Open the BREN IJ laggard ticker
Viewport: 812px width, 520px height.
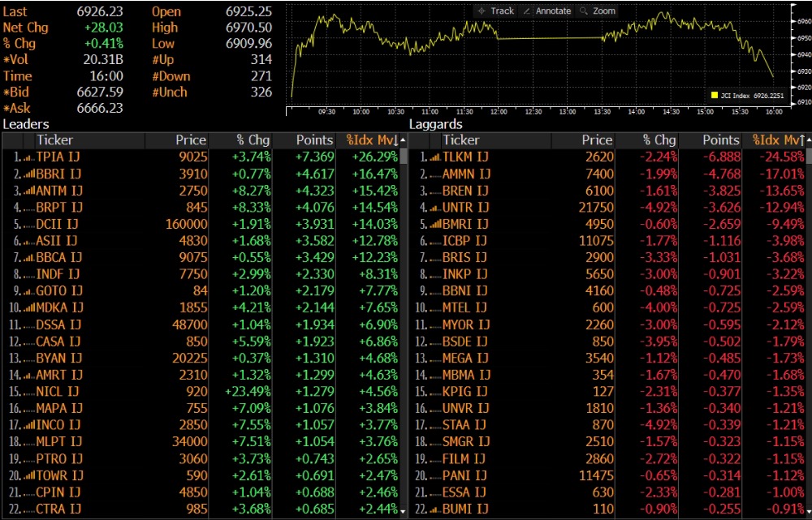point(465,191)
